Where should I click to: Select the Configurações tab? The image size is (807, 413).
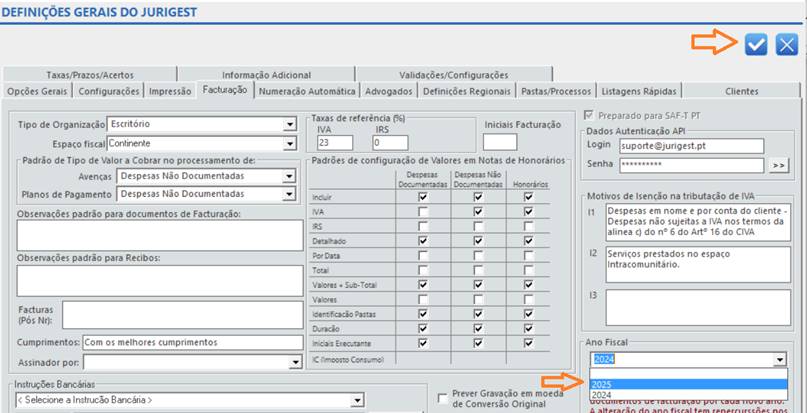[109, 91]
